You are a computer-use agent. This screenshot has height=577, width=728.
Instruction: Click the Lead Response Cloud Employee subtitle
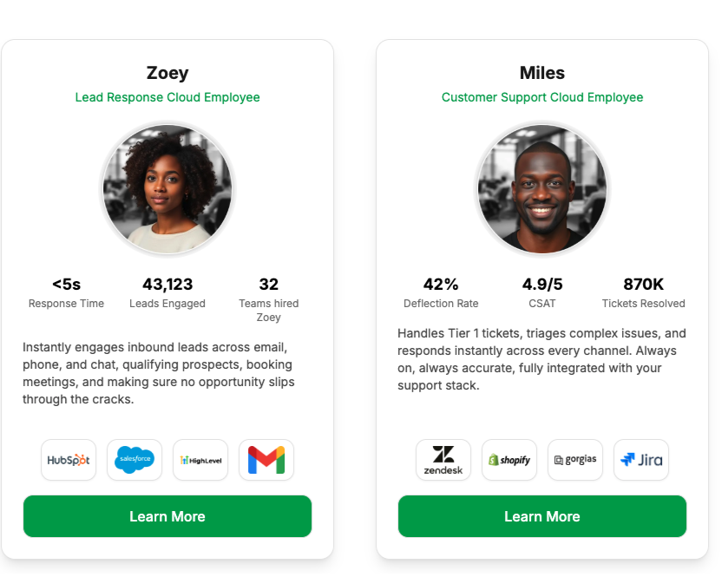167,97
